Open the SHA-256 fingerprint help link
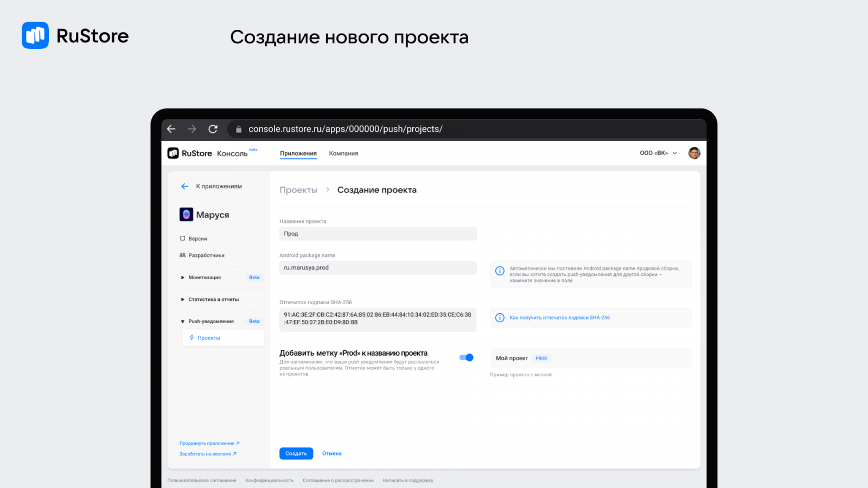 (x=559, y=318)
